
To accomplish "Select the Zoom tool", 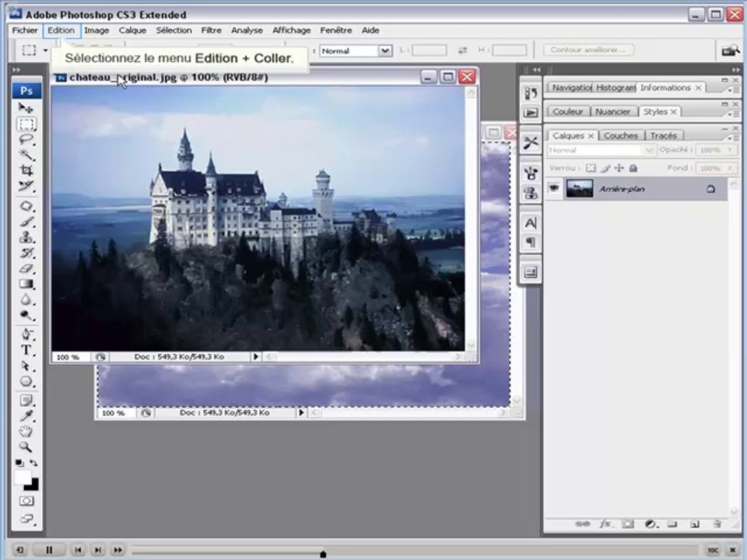I will tap(26, 446).
